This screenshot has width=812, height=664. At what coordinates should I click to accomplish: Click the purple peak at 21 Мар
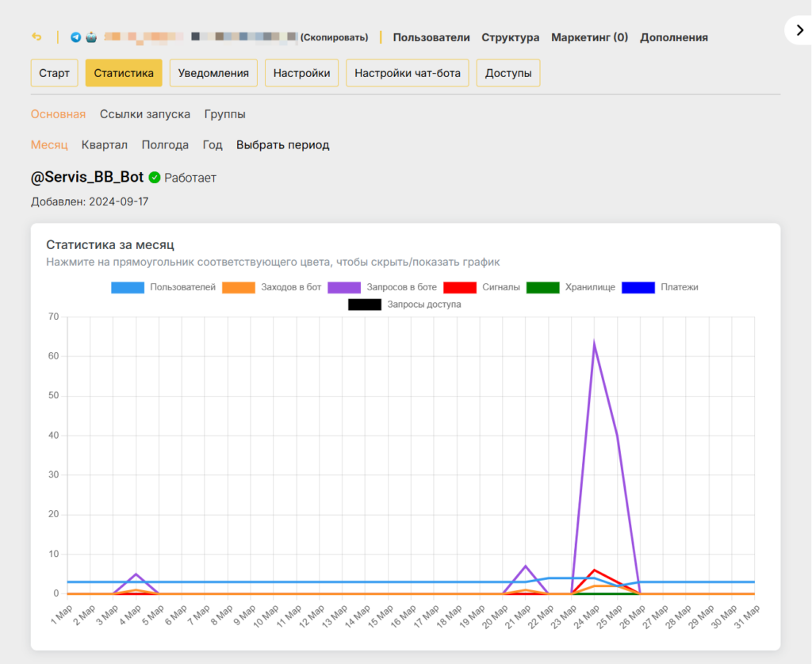(x=526, y=566)
